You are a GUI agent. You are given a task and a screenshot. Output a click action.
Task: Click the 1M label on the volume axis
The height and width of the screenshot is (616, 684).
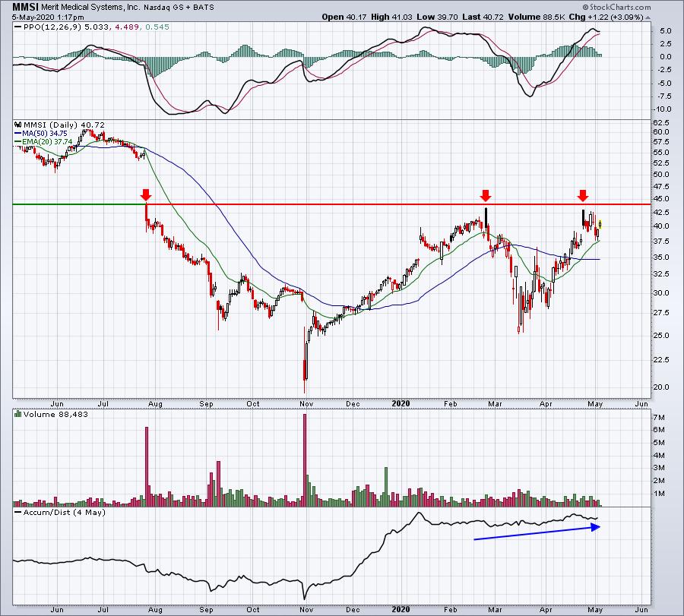click(x=659, y=494)
